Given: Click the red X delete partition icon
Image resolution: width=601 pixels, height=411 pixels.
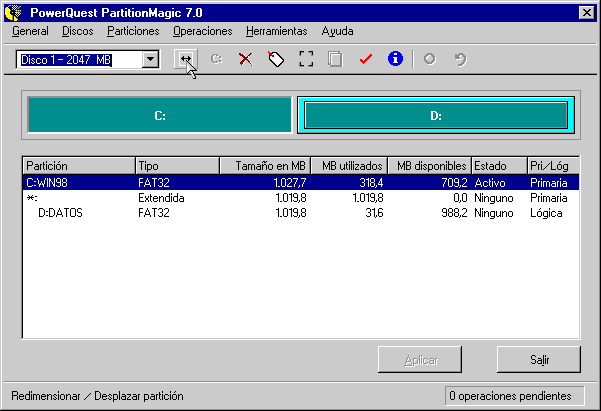Looking at the screenshot, I should pos(246,59).
